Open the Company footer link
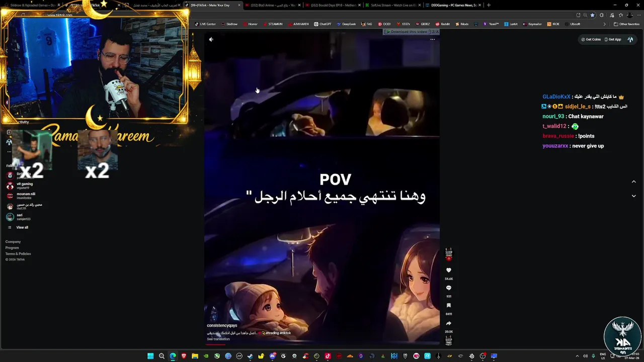The height and width of the screenshot is (362, 644). coord(13,242)
